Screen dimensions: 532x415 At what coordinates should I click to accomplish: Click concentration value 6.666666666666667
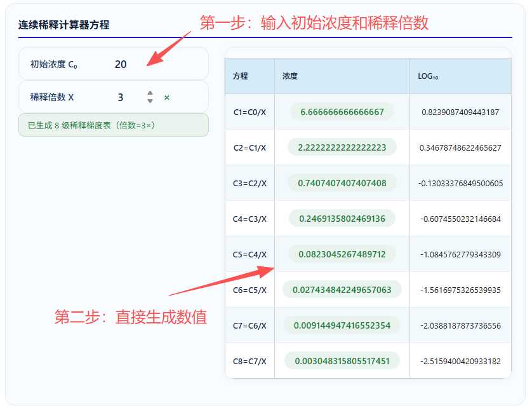[342, 112]
